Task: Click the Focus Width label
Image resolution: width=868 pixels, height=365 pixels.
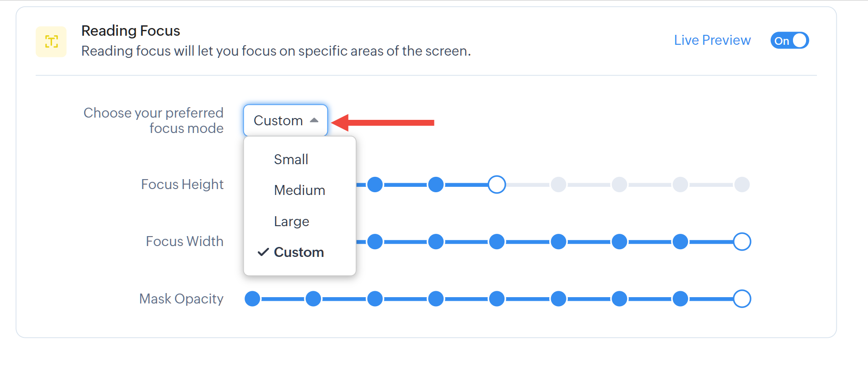Action: 184,242
